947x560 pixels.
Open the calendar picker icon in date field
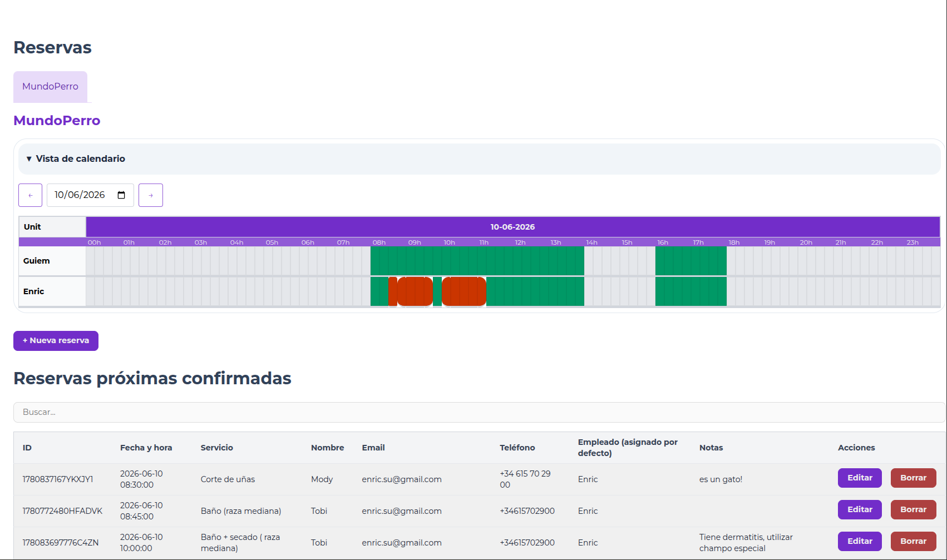pos(121,195)
